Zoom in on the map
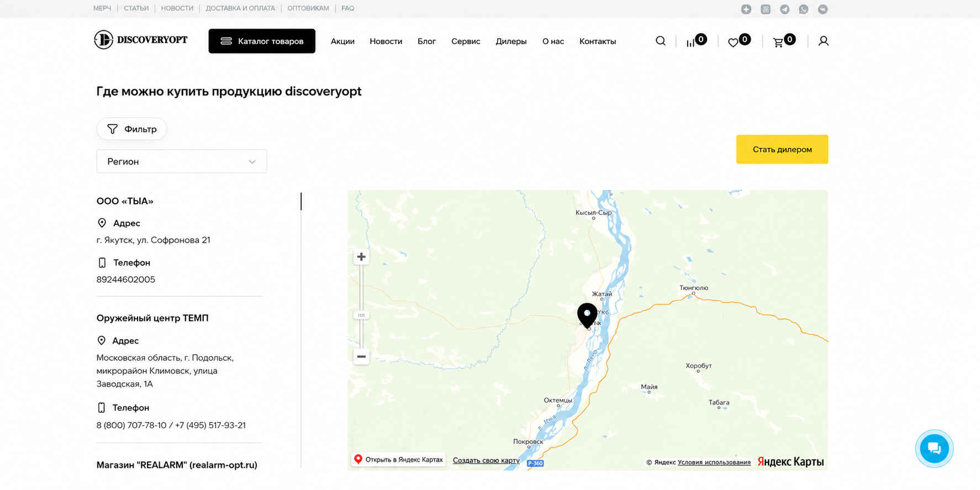Image resolution: width=980 pixels, height=490 pixels. [361, 257]
